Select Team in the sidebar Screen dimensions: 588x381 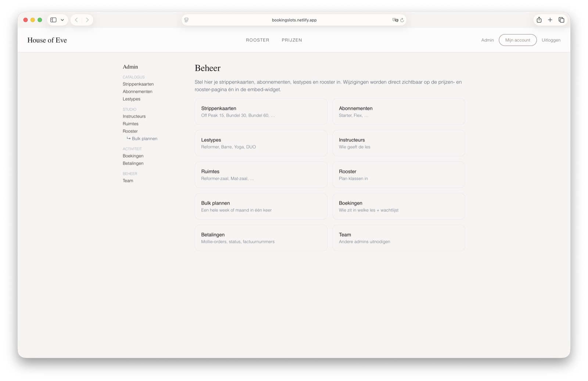click(128, 181)
